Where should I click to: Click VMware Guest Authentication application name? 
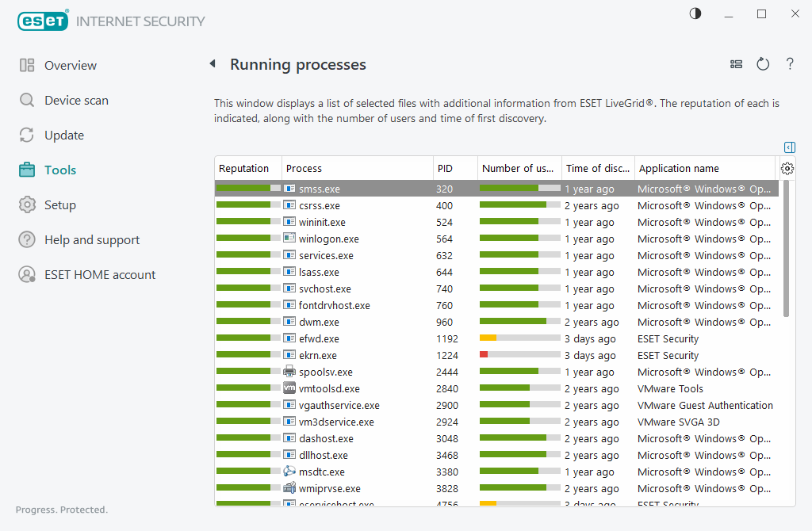click(x=705, y=405)
